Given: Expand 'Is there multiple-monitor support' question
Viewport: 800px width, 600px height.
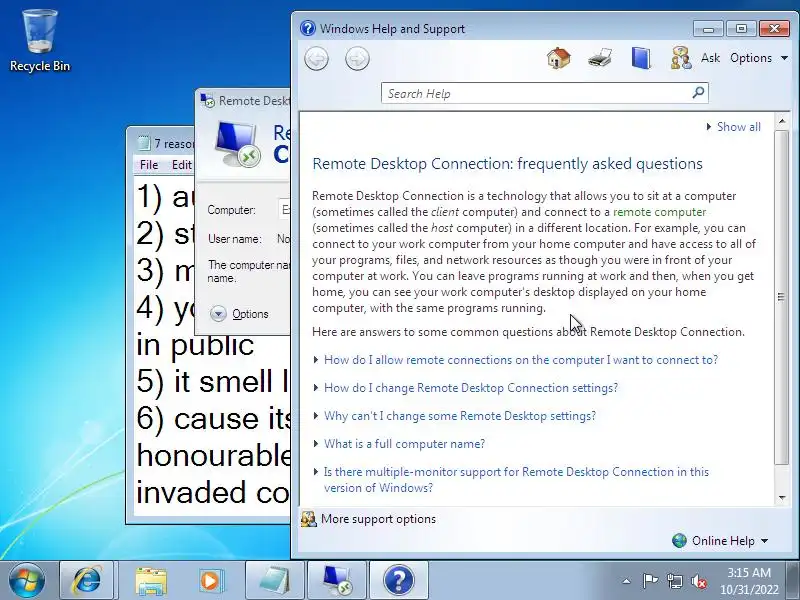Looking at the screenshot, I should tap(516, 480).
